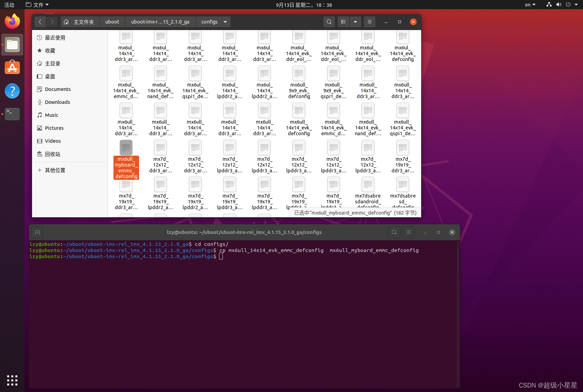
Task: Open the file manager hamburger menu
Action: [x=369, y=21]
